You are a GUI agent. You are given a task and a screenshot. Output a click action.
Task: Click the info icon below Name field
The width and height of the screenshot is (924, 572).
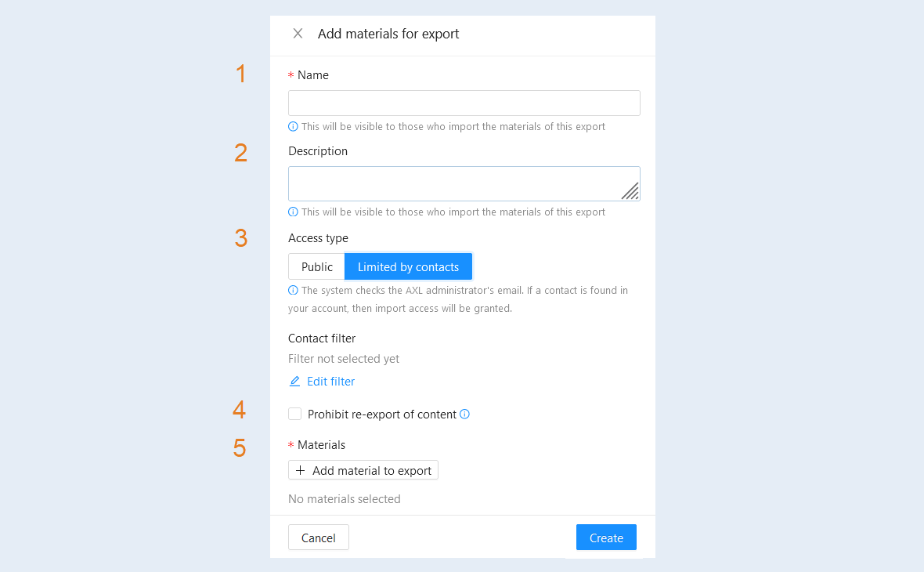pos(293,126)
